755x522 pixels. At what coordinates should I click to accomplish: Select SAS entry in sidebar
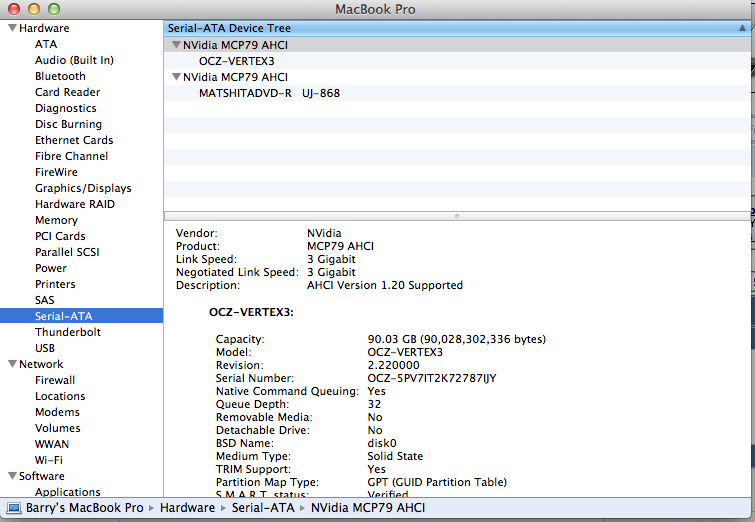pos(44,300)
